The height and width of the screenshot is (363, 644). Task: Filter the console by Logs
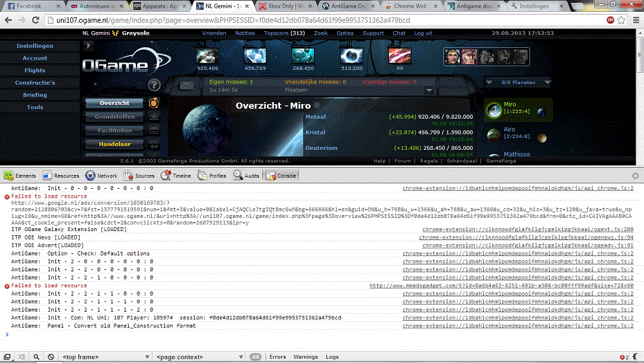[332, 357]
